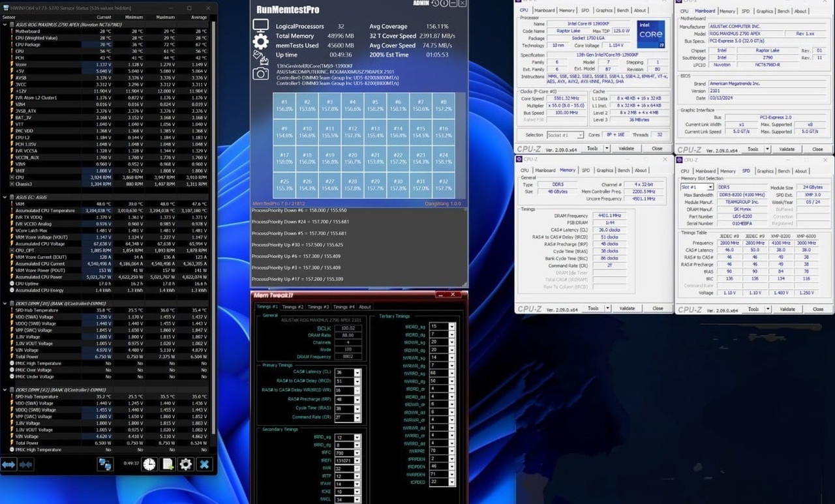This screenshot has width=835, height=504.
Task: Open CAS# Latency (CL) dropdown in Mem TweakIt
Action: point(357,372)
